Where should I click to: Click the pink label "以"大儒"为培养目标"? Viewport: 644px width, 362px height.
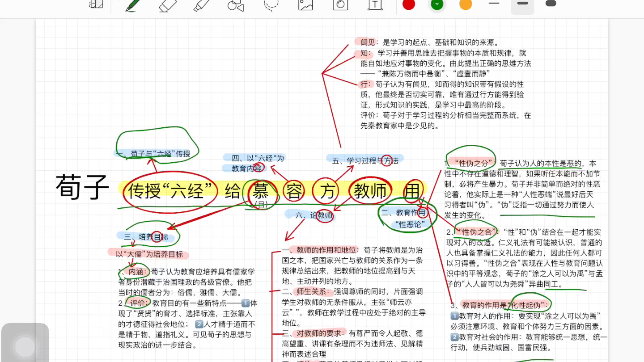[149, 254]
